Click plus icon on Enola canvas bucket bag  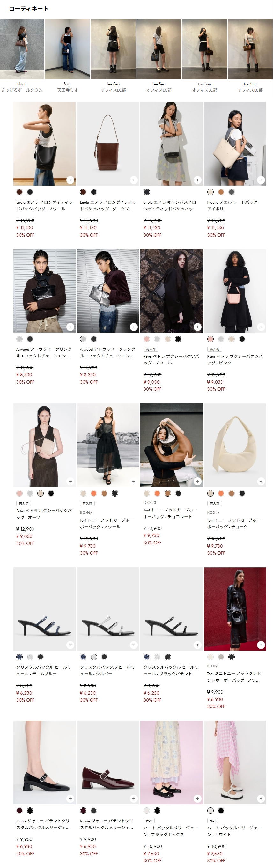tap(197, 180)
